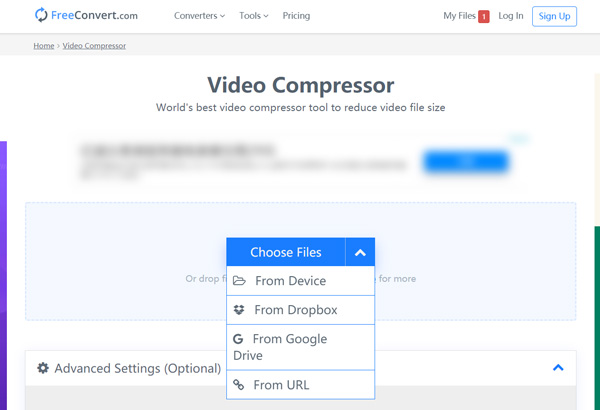Click the folder icon beside From Device
Screen dimensions: 600x410
pyautogui.click(x=239, y=281)
